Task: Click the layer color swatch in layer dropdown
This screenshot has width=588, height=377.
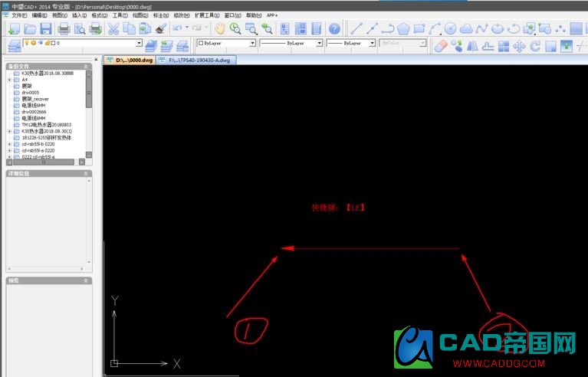Action: pyautogui.click(x=53, y=43)
